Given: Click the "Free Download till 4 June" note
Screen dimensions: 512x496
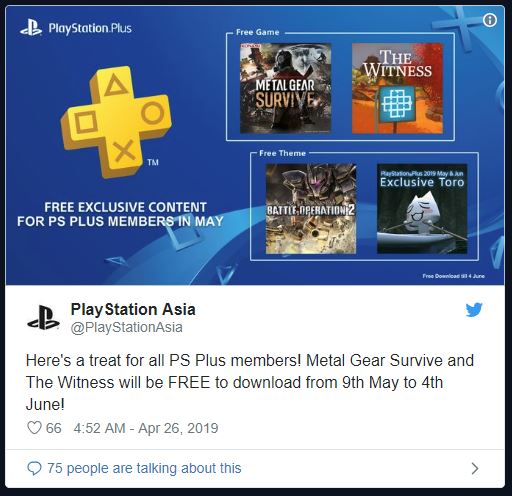Looking at the screenshot, I should (453, 276).
